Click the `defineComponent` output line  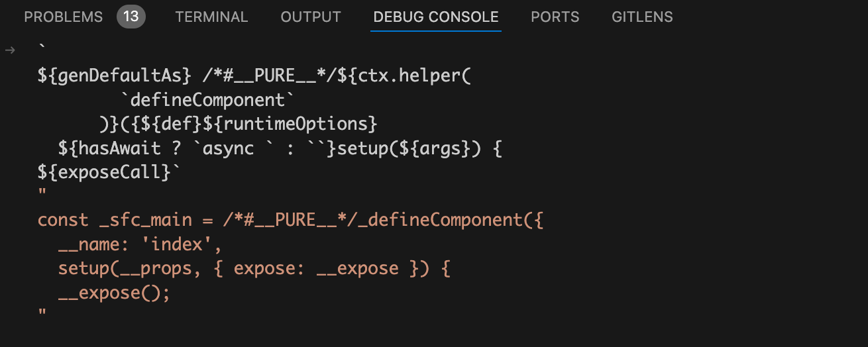[x=209, y=100]
